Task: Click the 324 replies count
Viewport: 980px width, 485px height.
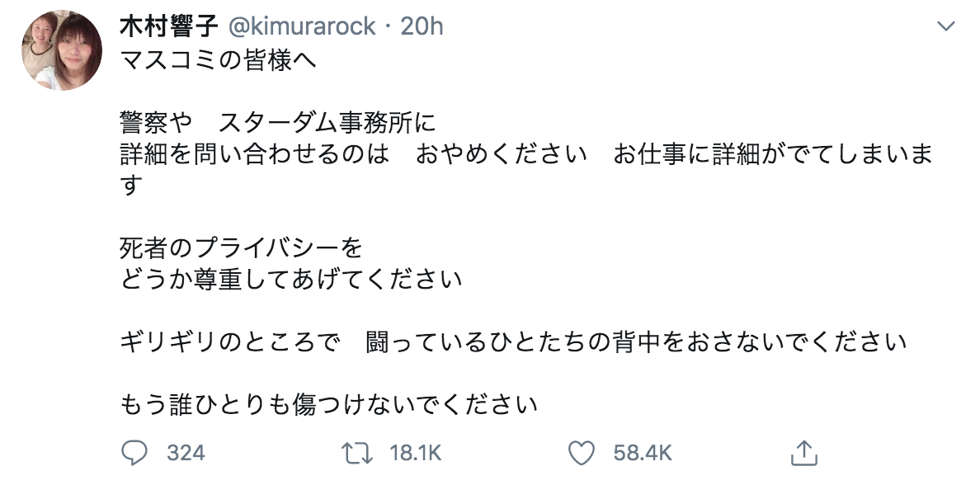Action: [x=185, y=453]
